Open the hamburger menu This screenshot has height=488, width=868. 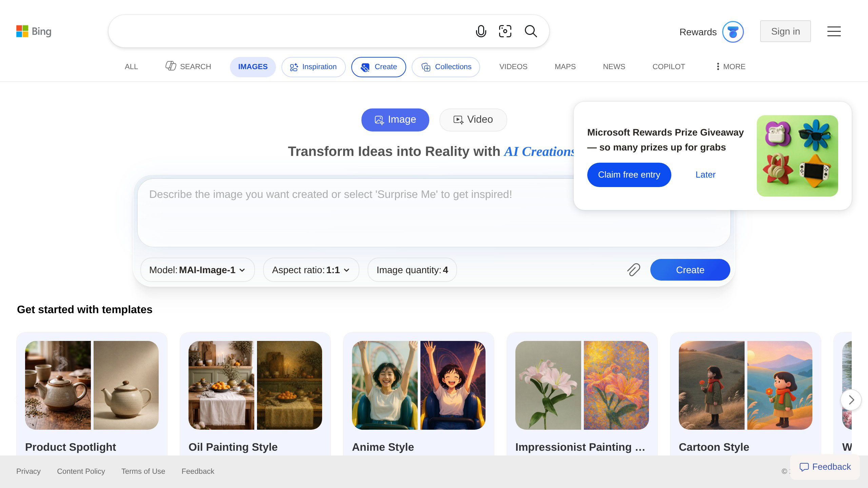click(x=834, y=31)
